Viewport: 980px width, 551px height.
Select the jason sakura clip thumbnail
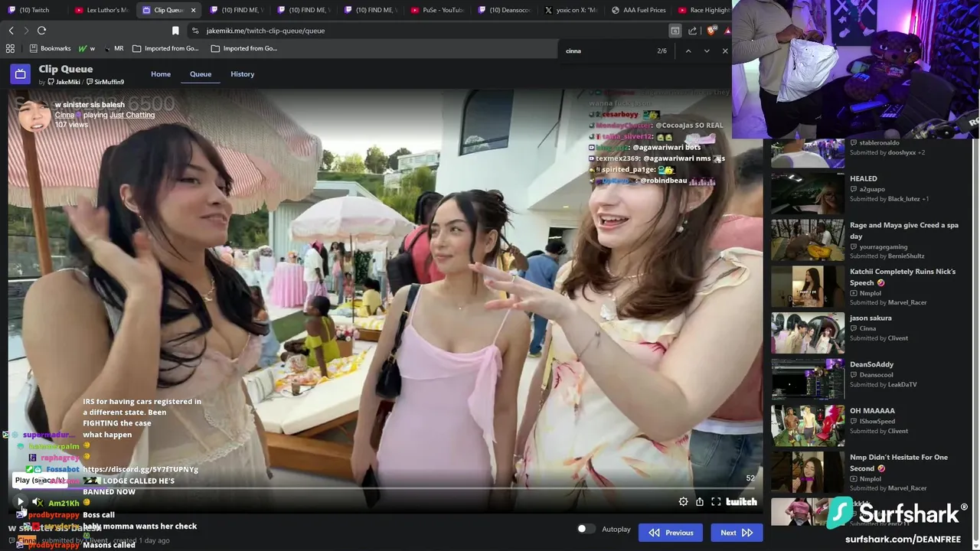point(807,333)
